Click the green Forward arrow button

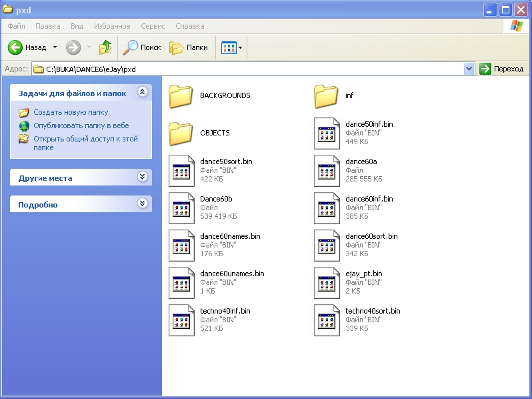click(73, 47)
